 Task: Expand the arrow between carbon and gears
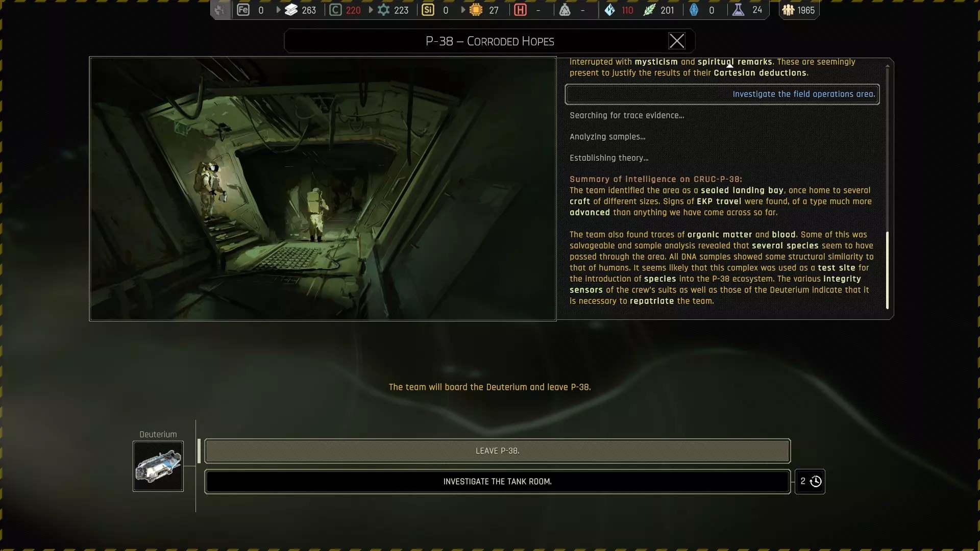tap(371, 10)
